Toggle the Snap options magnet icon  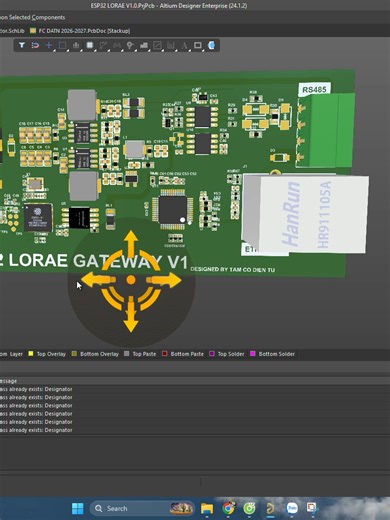point(35,45)
